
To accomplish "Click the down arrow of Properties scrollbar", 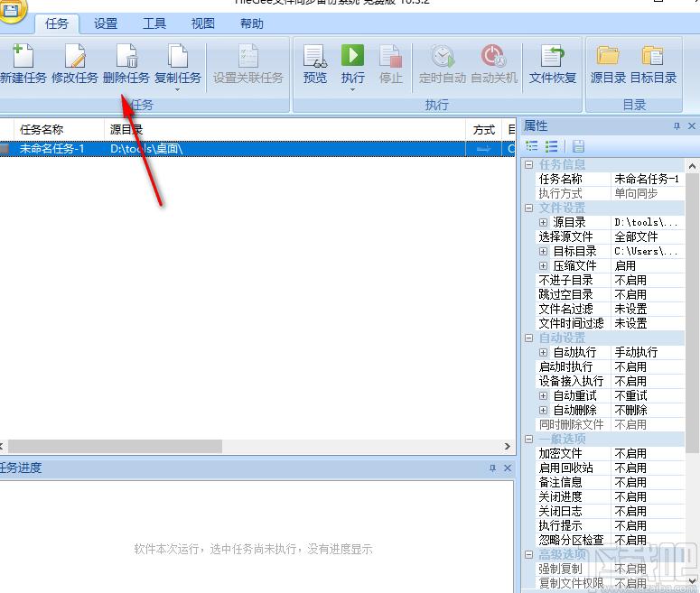I will 692,581.
